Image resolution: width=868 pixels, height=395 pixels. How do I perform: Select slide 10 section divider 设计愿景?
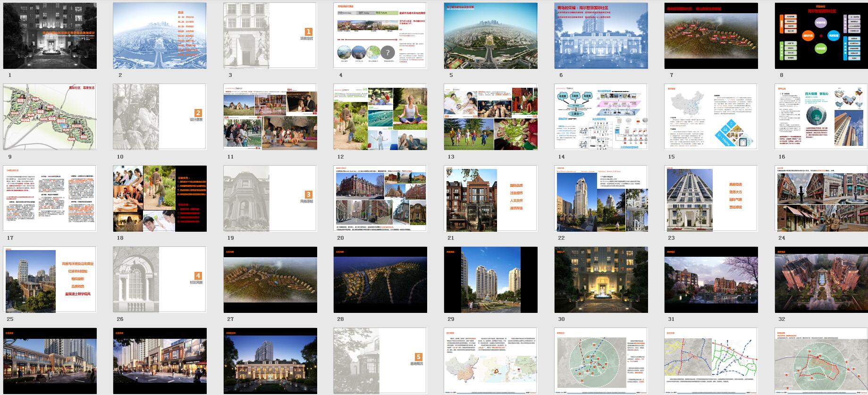(x=160, y=117)
